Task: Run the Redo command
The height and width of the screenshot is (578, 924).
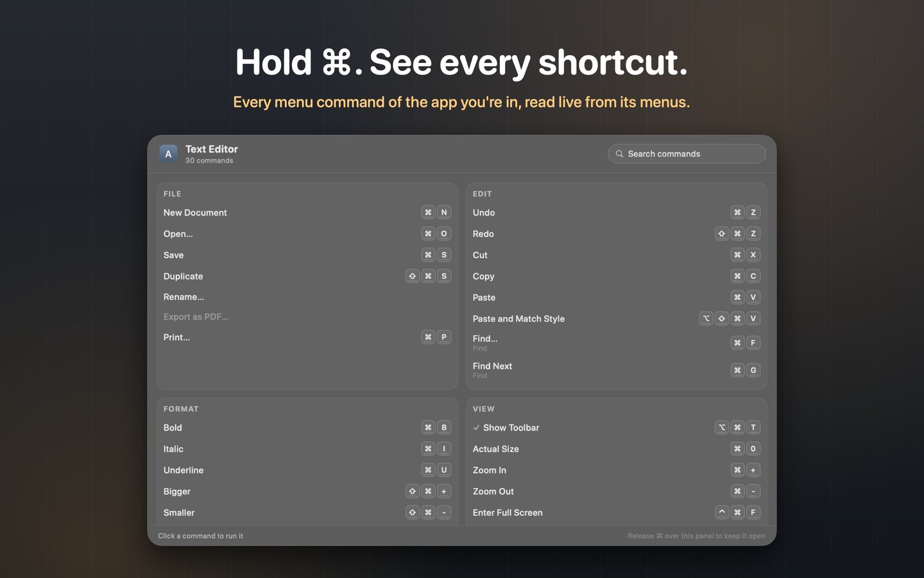Action: coord(616,234)
